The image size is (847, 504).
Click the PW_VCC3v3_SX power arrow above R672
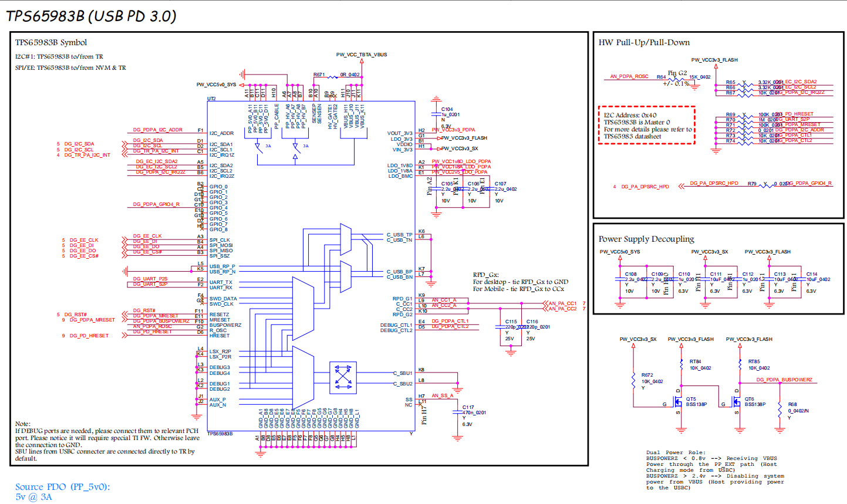[x=634, y=346]
